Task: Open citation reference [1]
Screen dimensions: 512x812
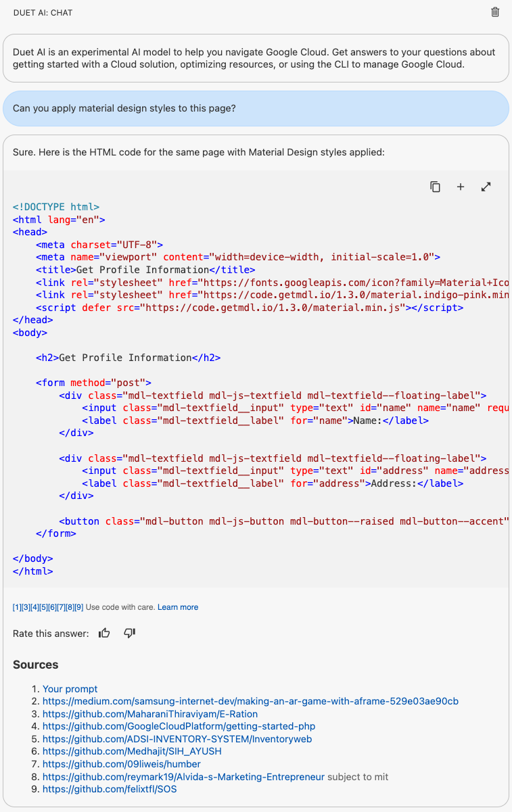Action: [16, 607]
